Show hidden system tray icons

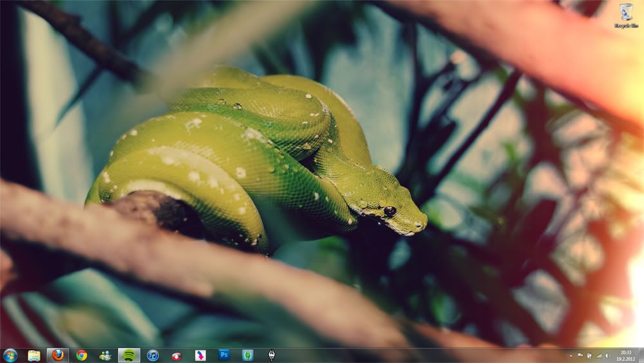click(x=571, y=356)
